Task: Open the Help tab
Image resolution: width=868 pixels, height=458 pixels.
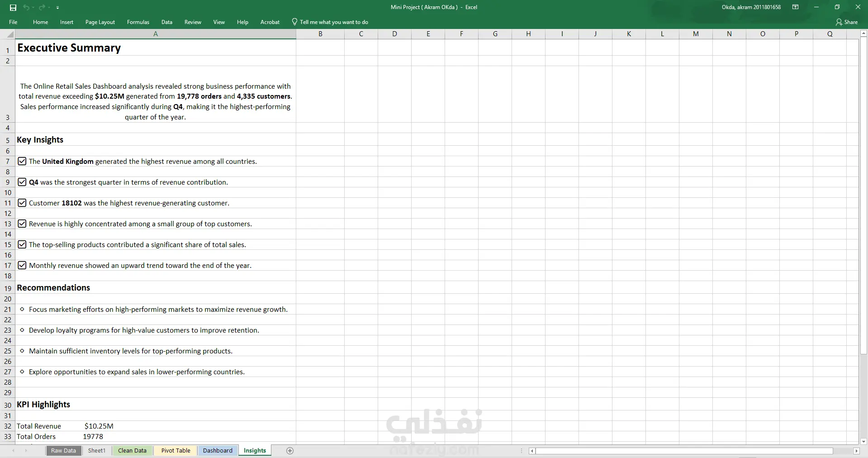Action: pyautogui.click(x=242, y=22)
